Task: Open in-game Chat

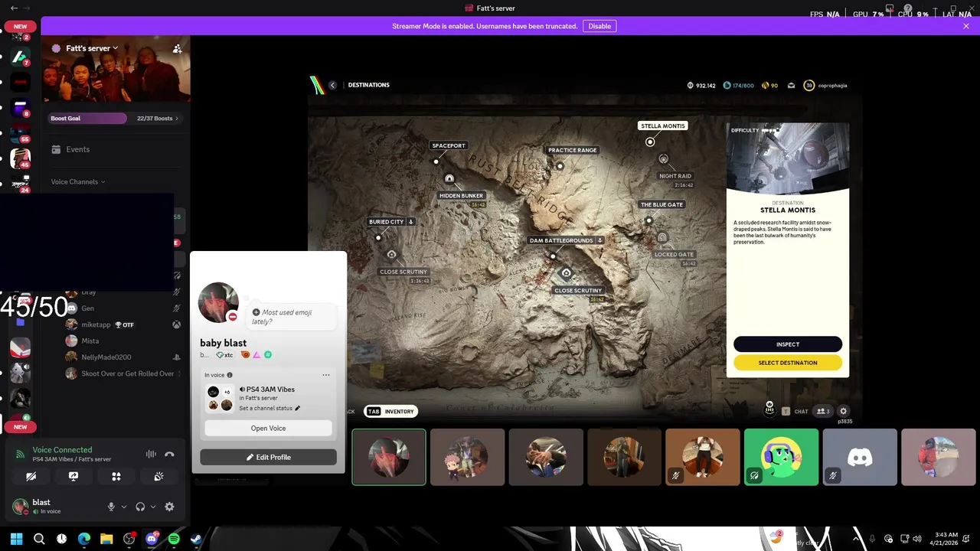Action: 795,412
